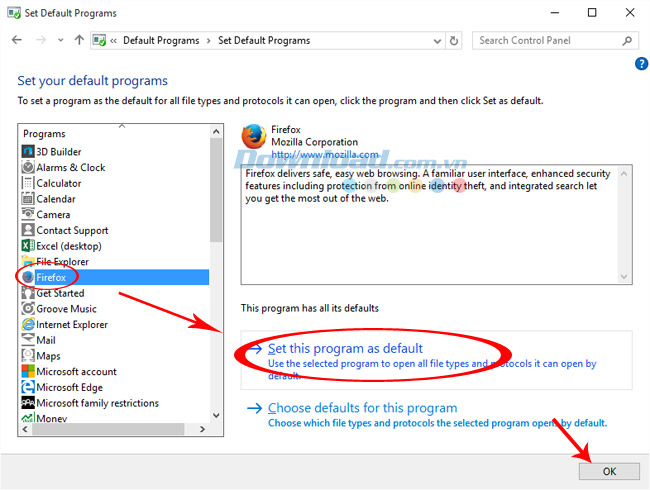
Task: Click the Groove Music icon
Action: [x=28, y=309]
